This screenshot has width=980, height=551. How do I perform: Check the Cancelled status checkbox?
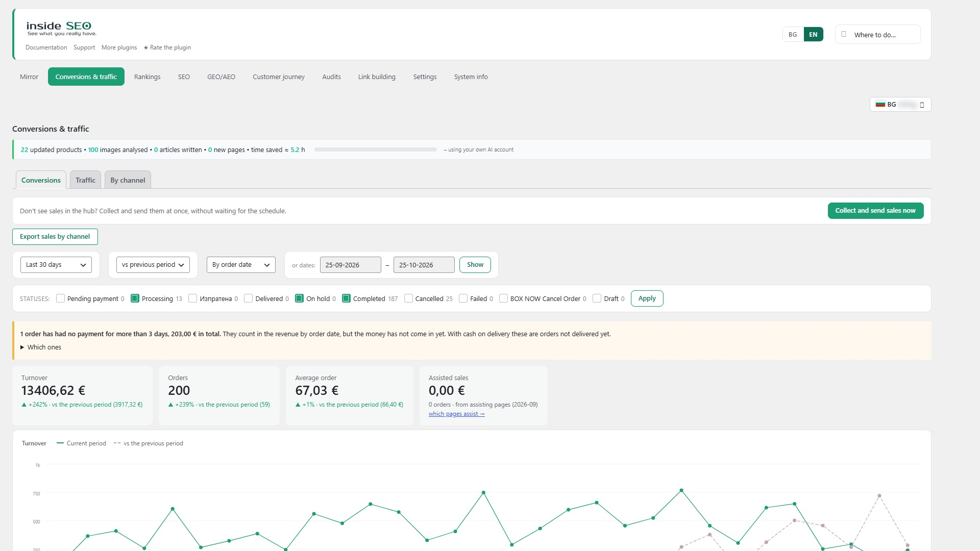point(408,298)
